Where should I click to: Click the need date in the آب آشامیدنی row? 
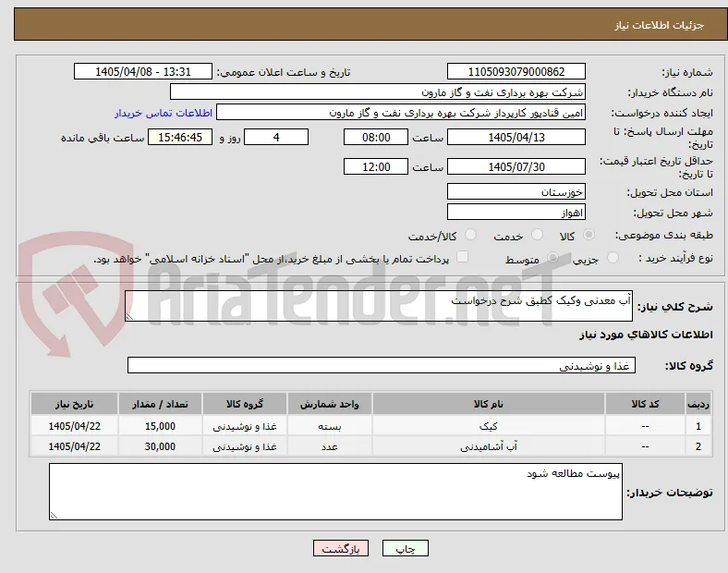click(x=74, y=446)
